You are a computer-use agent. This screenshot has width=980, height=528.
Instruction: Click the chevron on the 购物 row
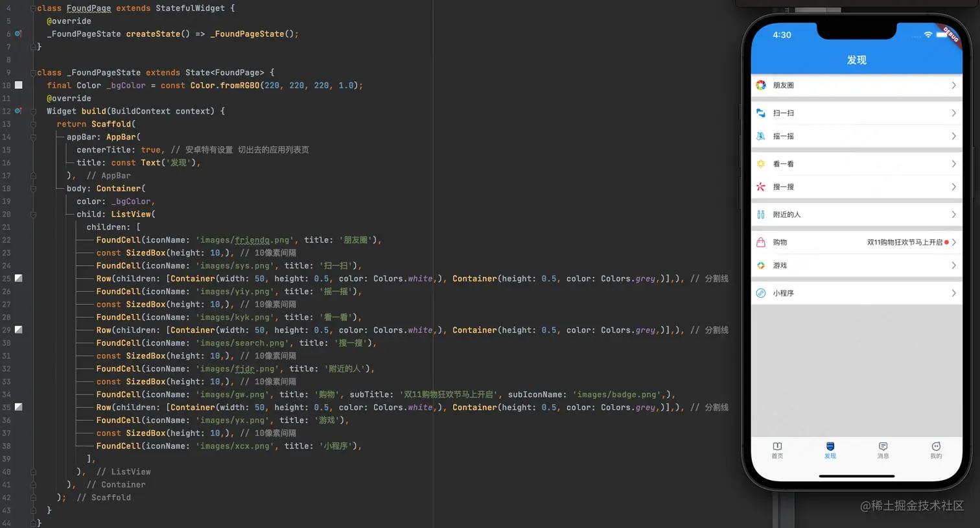click(953, 243)
